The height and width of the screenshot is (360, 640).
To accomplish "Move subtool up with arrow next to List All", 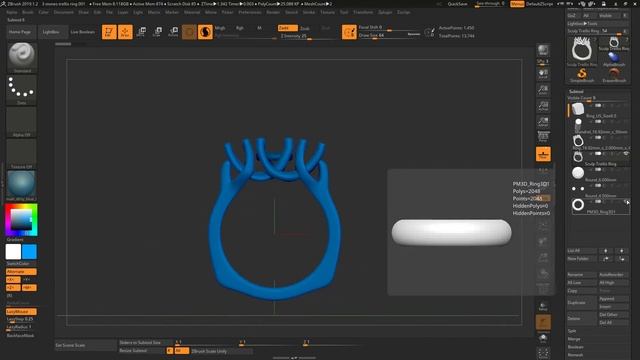I will pos(606,251).
